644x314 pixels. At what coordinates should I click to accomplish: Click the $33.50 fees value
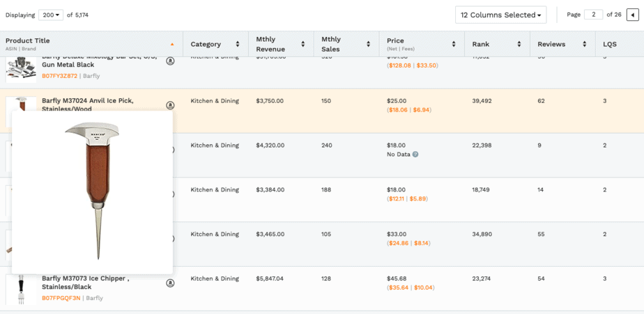click(x=427, y=65)
